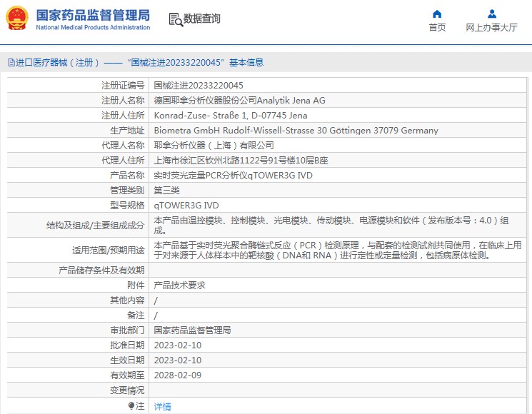The width and height of the screenshot is (532, 414).
Task: Select attachment value 产品技术要求
Action: tap(179, 285)
